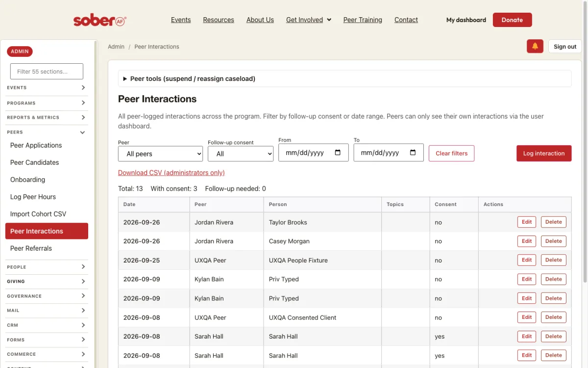Open the Get Involved menu
This screenshot has height=368, width=588.
click(309, 20)
